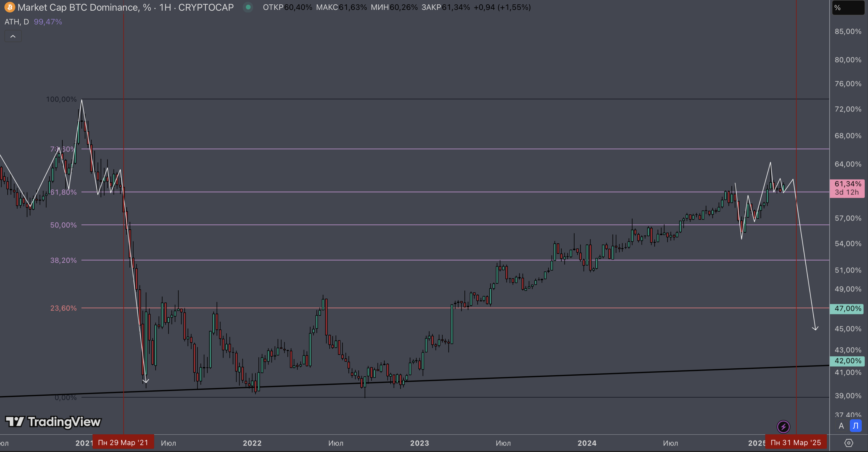Select the 61,80% Fibonacci level label
The width and height of the screenshot is (868, 452).
click(x=63, y=192)
